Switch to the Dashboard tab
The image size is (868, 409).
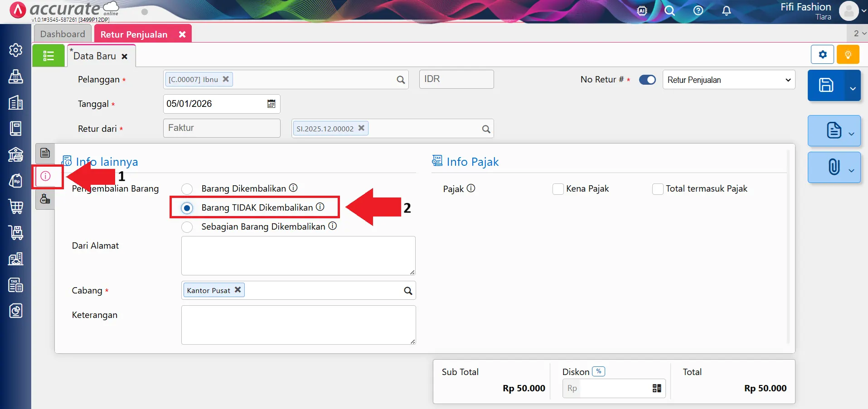[63, 34]
